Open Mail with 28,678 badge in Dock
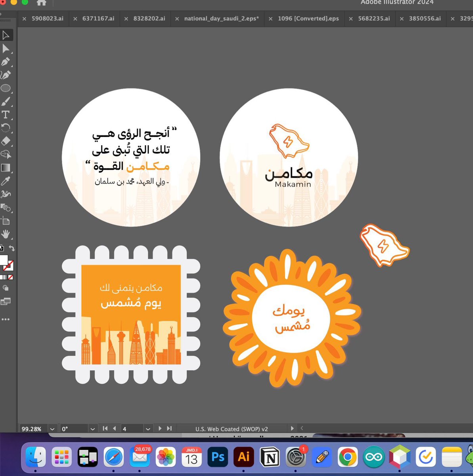 [140, 457]
